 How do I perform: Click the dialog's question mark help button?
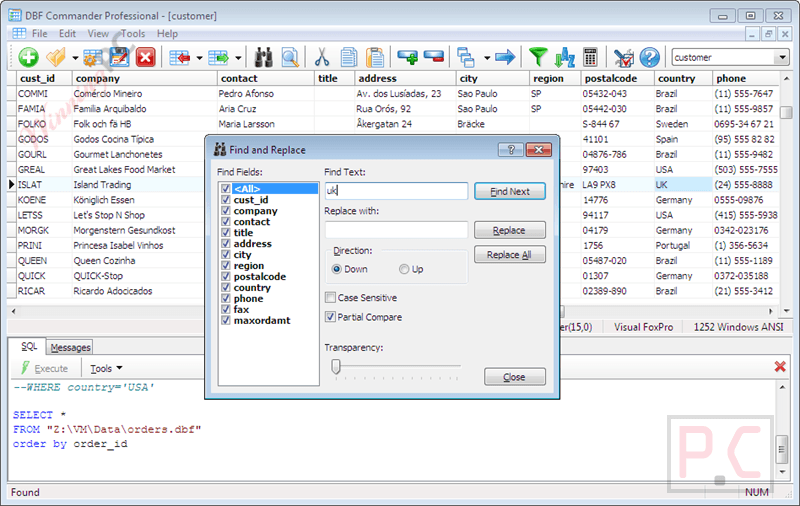511,149
